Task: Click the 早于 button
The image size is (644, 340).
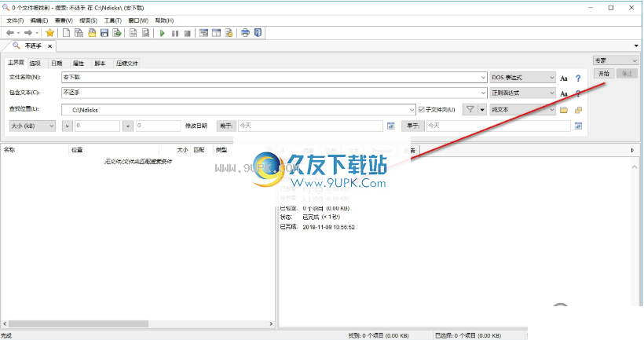Action: [413, 126]
